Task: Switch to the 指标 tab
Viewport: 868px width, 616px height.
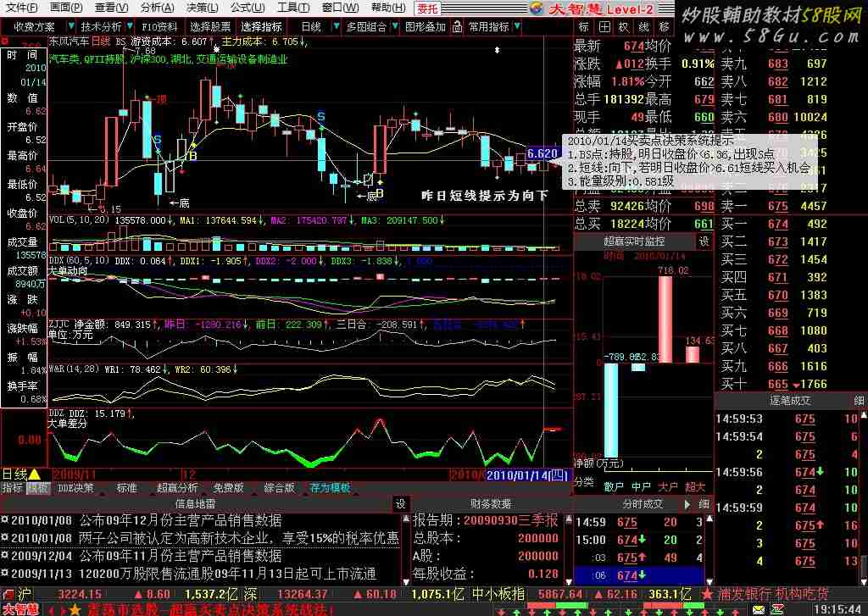Action: pos(12,488)
